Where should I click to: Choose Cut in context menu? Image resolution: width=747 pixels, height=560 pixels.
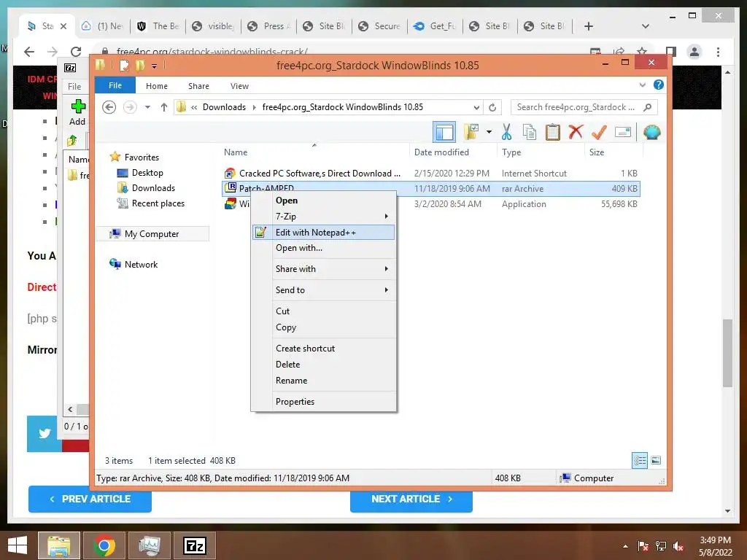[324, 311]
